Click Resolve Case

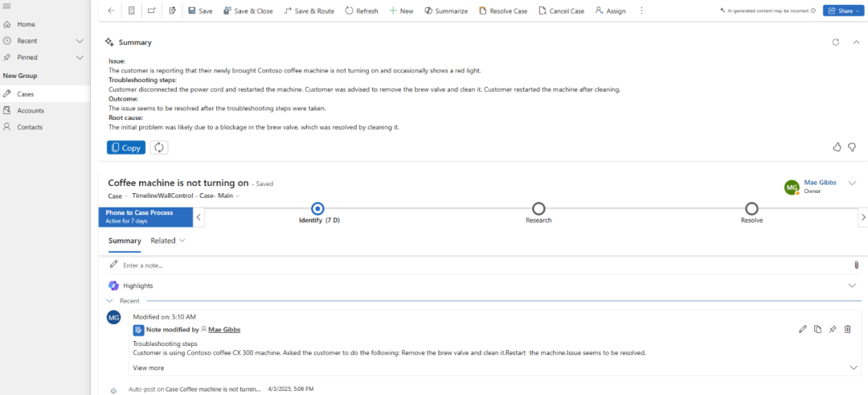click(x=503, y=11)
